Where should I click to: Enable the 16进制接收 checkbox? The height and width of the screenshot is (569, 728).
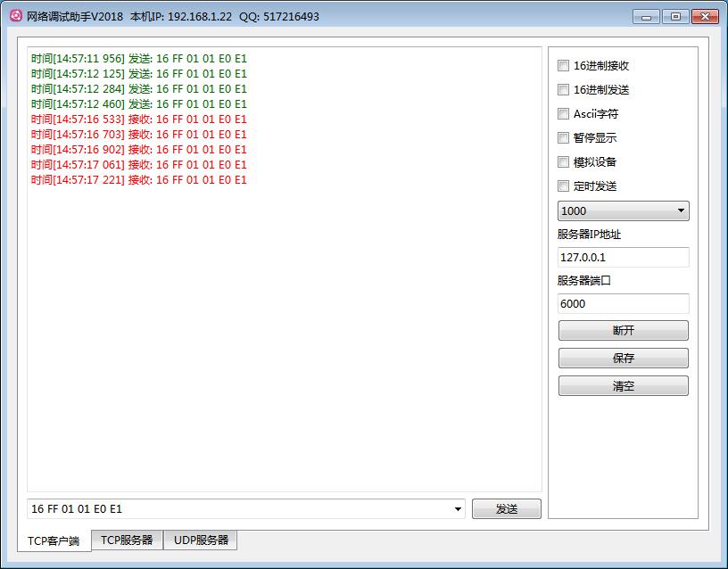pyautogui.click(x=563, y=65)
